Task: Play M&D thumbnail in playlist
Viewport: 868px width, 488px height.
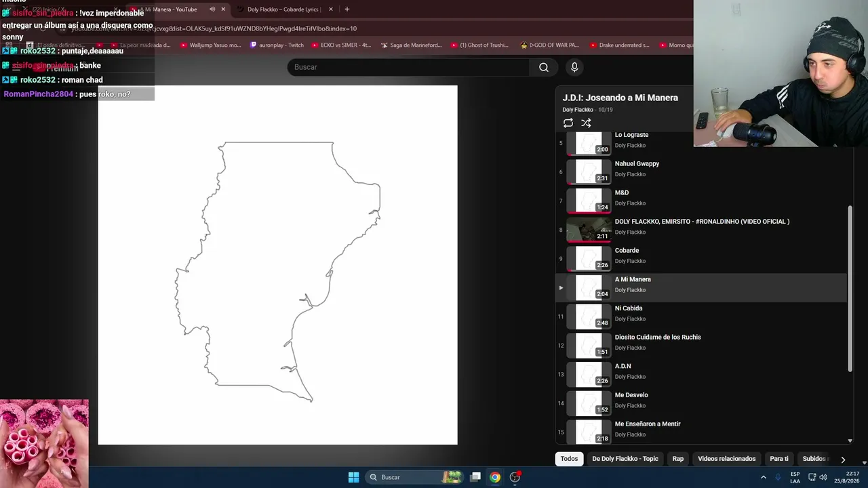Action: pos(589,201)
